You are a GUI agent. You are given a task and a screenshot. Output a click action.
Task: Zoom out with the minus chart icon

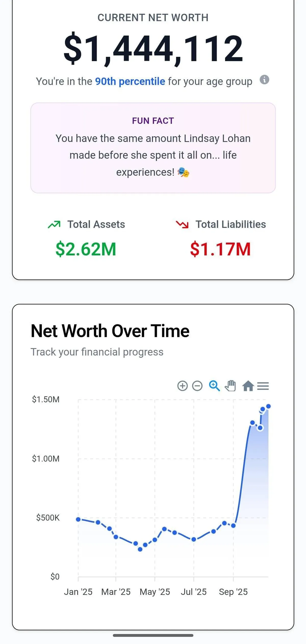click(x=197, y=386)
